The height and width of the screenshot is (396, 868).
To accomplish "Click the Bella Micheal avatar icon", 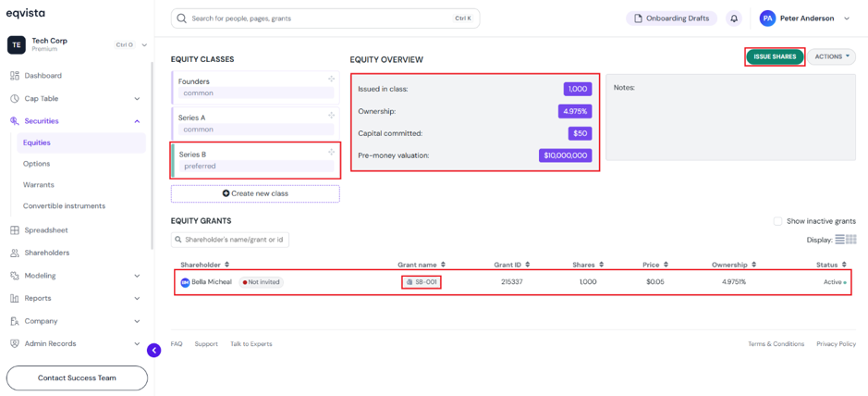I will coord(186,282).
